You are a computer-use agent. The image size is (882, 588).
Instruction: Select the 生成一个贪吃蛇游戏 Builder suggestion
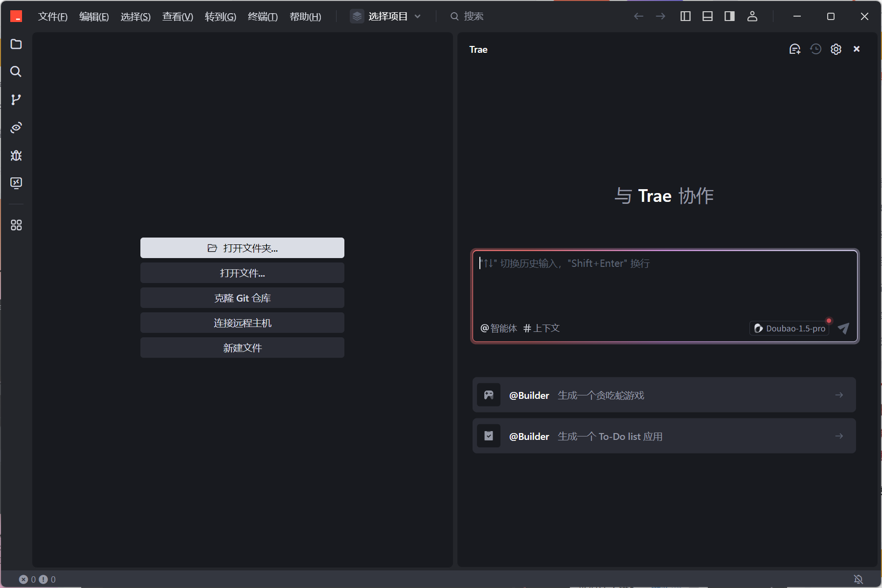(x=664, y=395)
